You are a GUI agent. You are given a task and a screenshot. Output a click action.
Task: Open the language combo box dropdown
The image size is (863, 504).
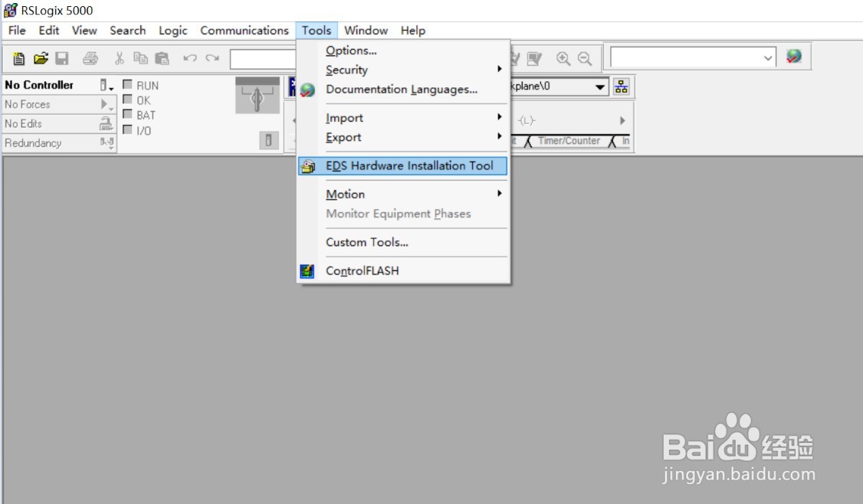click(768, 57)
